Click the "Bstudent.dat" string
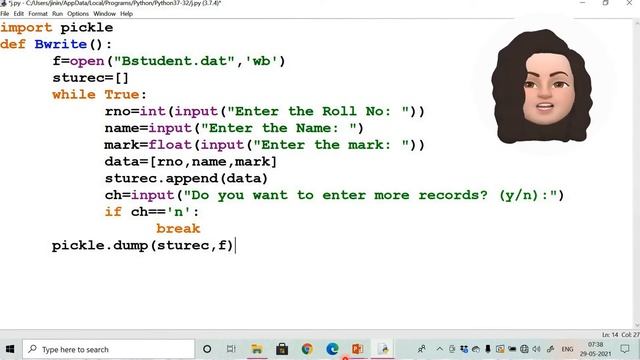The height and width of the screenshot is (360, 640). click(174, 61)
